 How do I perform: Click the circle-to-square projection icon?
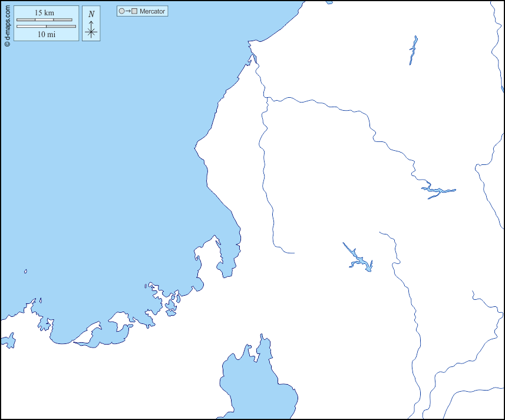point(128,11)
